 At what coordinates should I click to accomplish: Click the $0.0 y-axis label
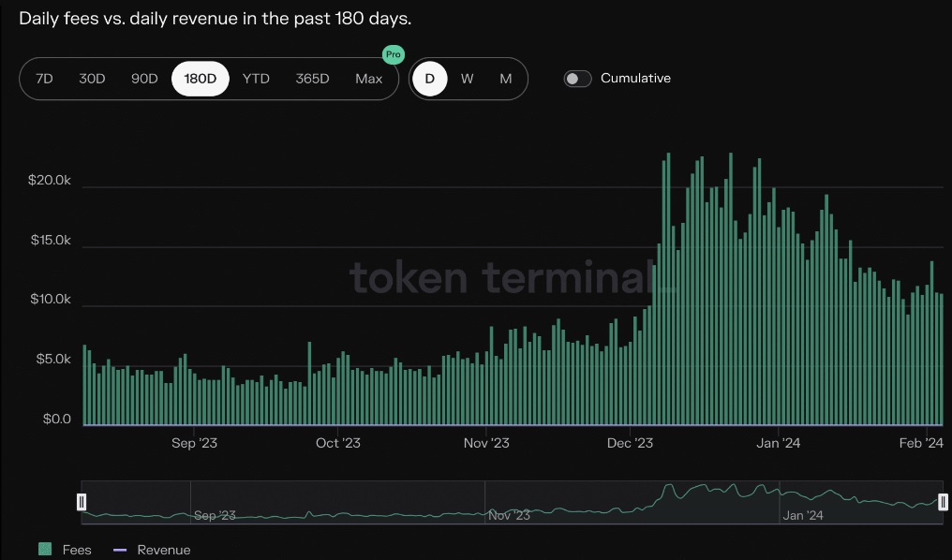pos(56,420)
